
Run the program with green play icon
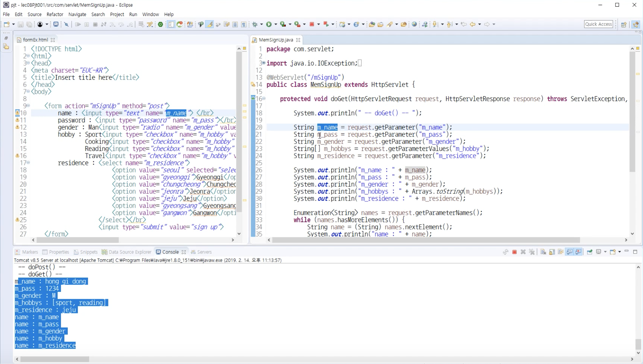point(269,24)
